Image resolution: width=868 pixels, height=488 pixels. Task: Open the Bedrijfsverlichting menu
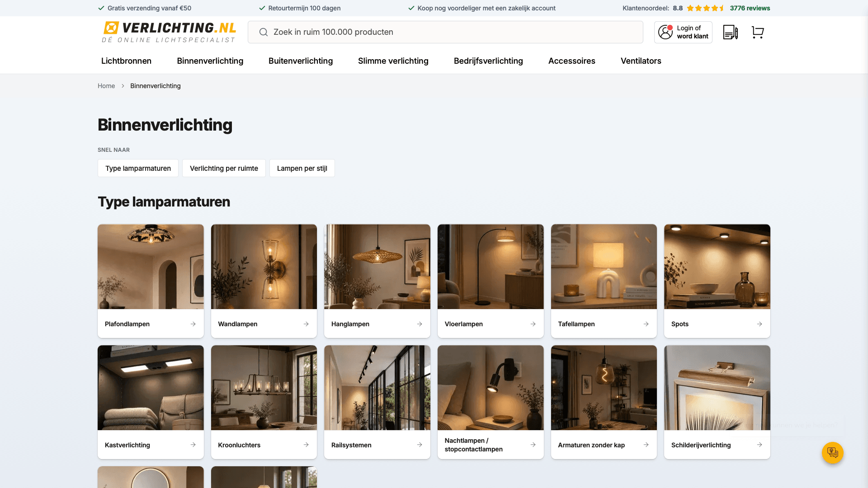tap(488, 61)
